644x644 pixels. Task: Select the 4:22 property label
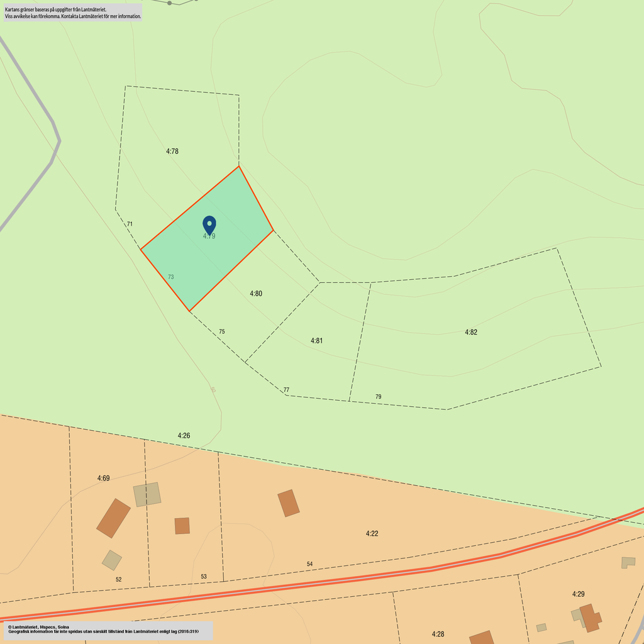[x=372, y=533]
